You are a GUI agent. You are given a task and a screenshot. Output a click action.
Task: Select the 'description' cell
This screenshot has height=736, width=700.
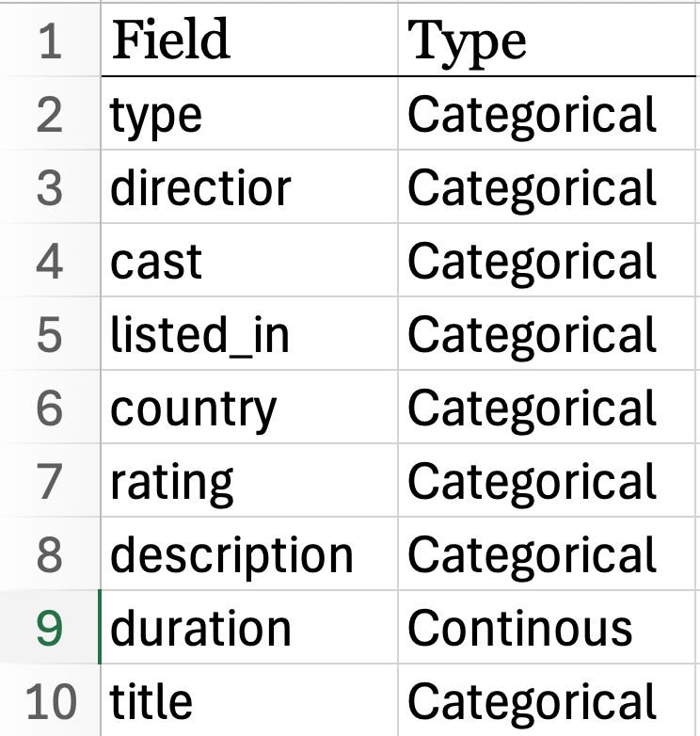pos(248,555)
